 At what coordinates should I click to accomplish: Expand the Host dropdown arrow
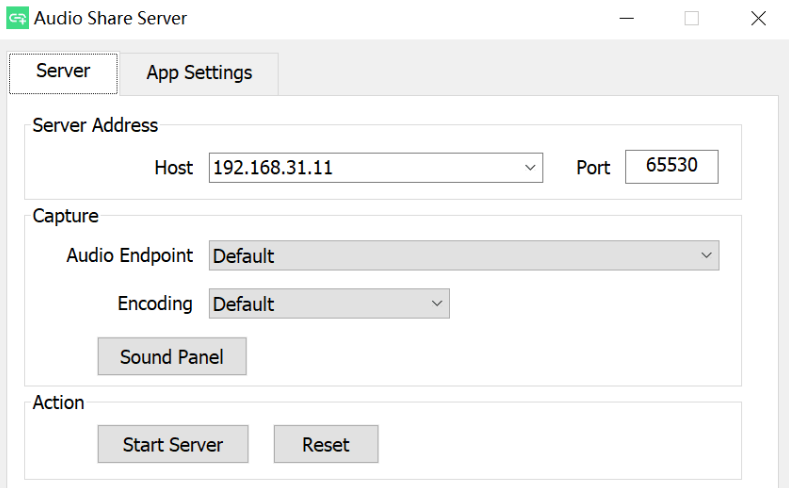(530, 168)
